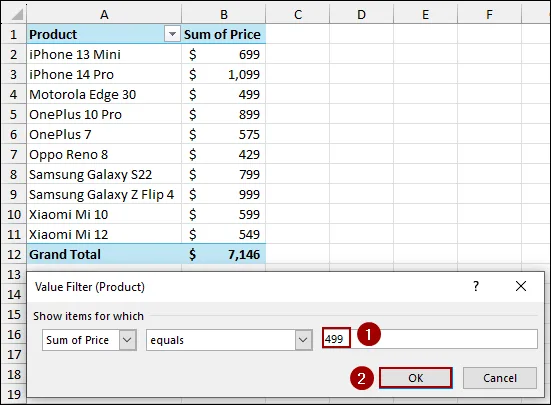The image size is (551, 405).
Task: Select column E header
Action: (426, 14)
